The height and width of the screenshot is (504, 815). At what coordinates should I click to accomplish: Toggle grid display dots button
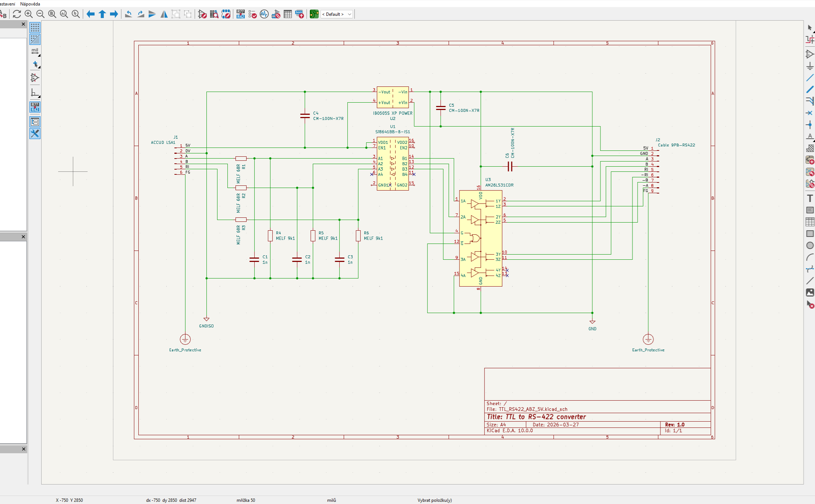pyautogui.click(x=35, y=28)
